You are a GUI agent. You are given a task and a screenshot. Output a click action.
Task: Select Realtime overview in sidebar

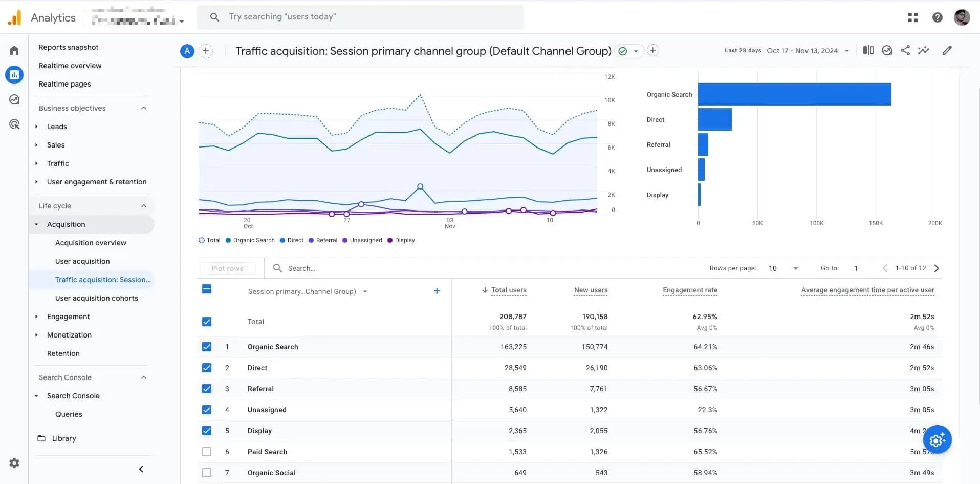click(x=70, y=66)
